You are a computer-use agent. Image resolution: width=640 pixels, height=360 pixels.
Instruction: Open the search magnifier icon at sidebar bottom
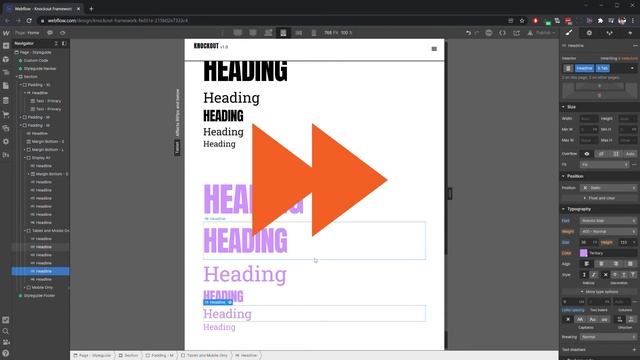coord(6,331)
